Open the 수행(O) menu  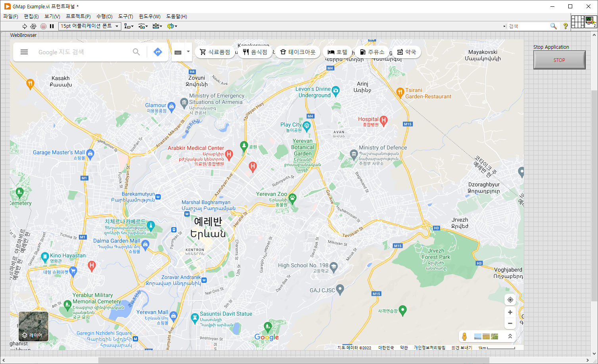(104, 17)
